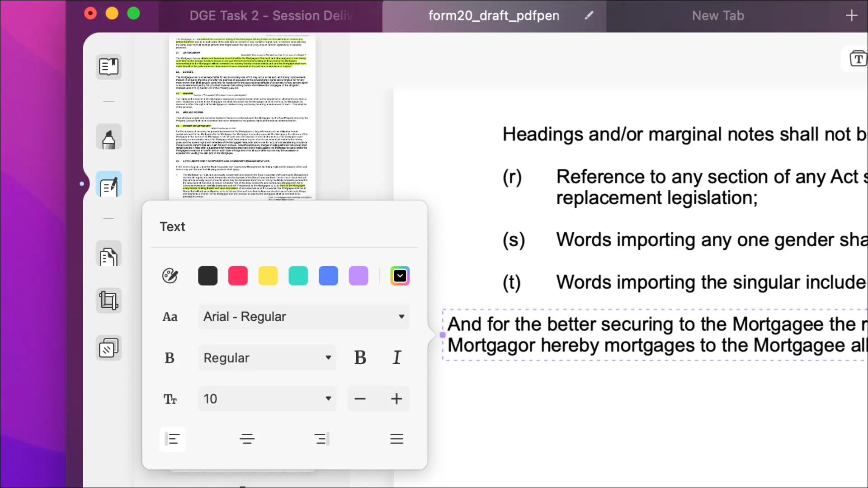Viewport: 868px width, 488px height.
Task: Minimize the window with yellow button
Action: (x=112, y=14)
